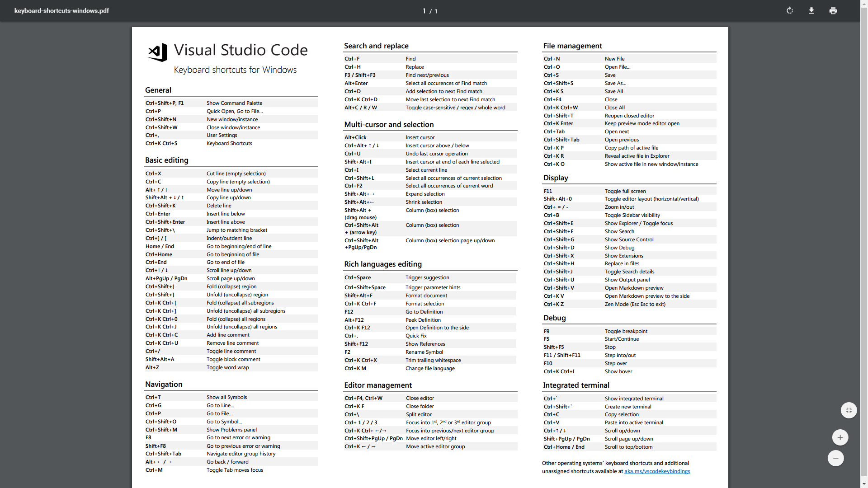Click the keyboard-shortcuts-windows.pdf title
This screenshot has width=868, height=488.
pyautogui.click(x=61, y=11)
